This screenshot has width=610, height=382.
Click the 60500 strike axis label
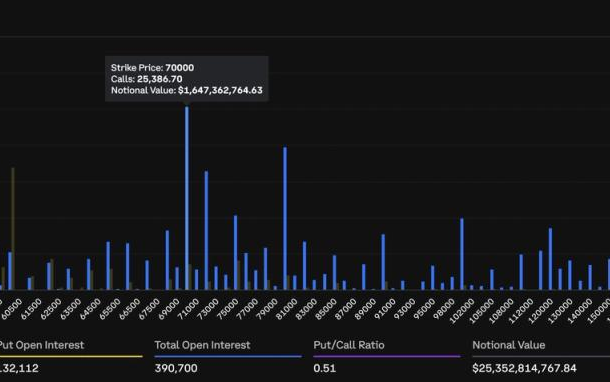11,309
